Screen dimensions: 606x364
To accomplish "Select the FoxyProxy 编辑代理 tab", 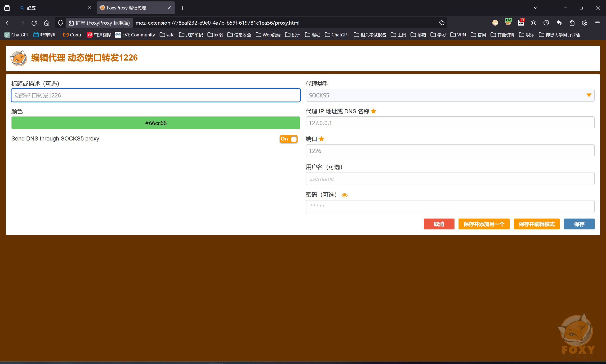I will coord(135,8).
